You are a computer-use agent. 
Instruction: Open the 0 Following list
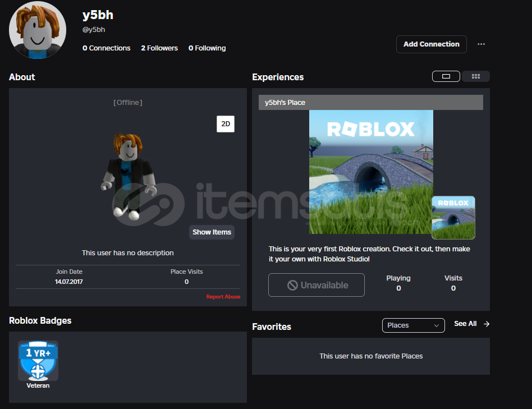click(x=207, y=48)
